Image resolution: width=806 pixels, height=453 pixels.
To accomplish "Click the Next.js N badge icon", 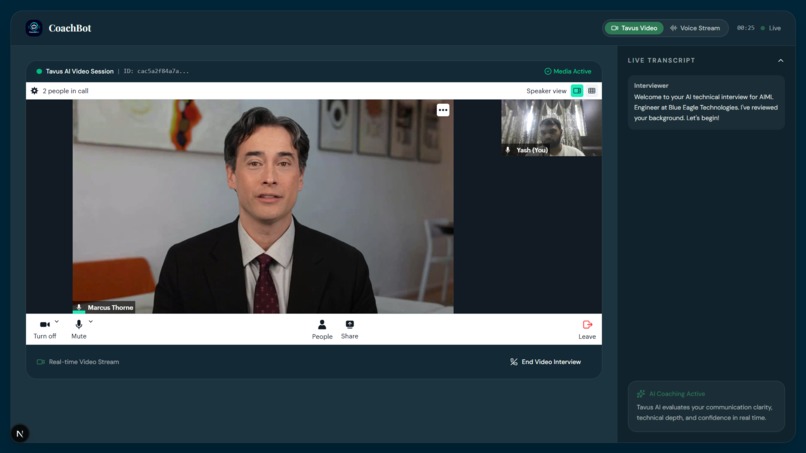I will pyautogui.click(x=20, y=433).
